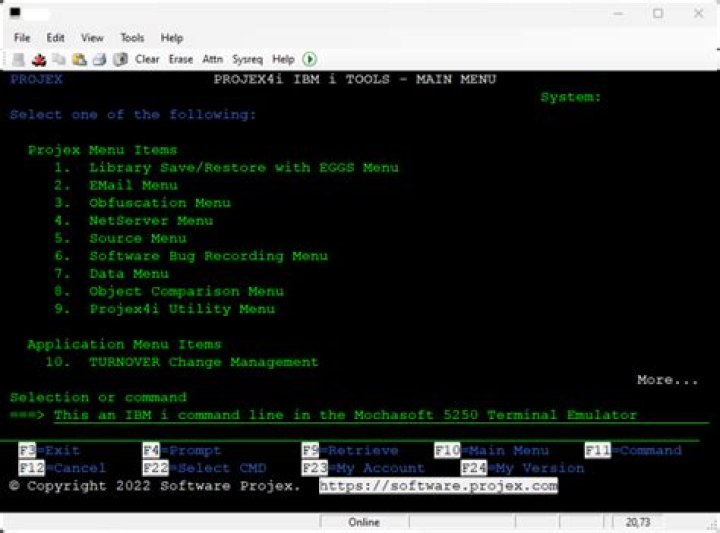Image resolution: width=720 pixels, height=533 pixels.
Task: Select the Projex4i Utility Menu item
Action: click(182, 309)
